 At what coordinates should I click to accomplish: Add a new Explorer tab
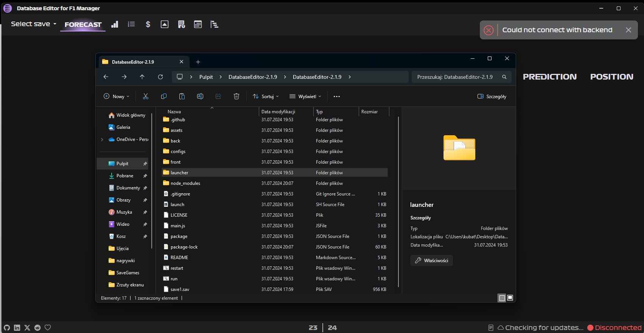[198, 62]
